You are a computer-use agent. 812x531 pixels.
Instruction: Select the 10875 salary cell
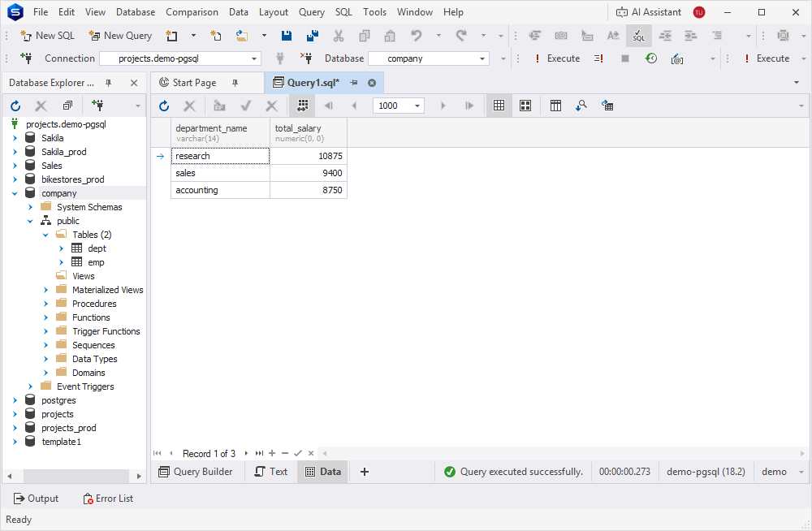309,156
